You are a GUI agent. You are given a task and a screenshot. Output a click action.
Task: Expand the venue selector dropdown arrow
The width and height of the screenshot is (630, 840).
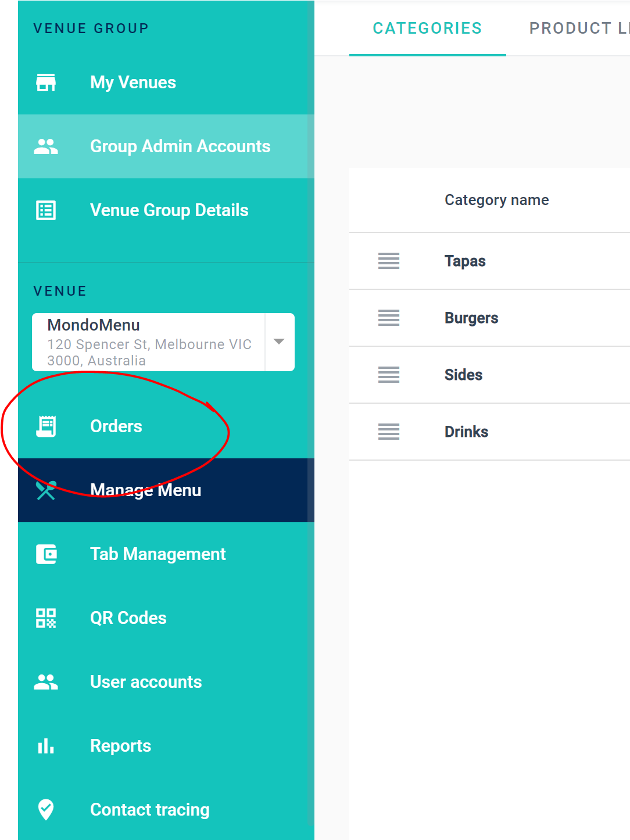pyautogui.click(x=279, y=342)
